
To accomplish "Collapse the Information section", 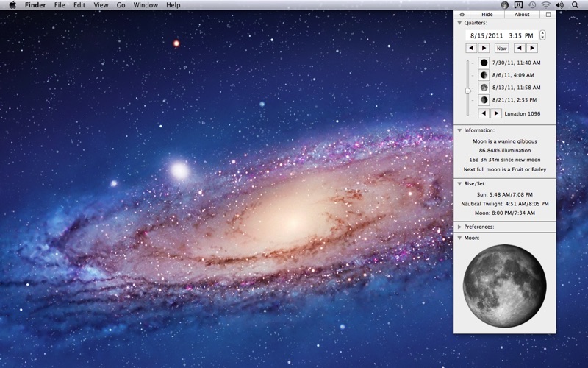I will pos(459,130).
